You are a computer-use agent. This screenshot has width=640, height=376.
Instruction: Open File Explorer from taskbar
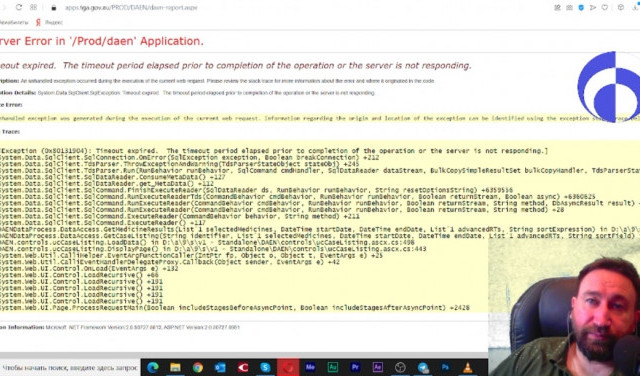176,367
